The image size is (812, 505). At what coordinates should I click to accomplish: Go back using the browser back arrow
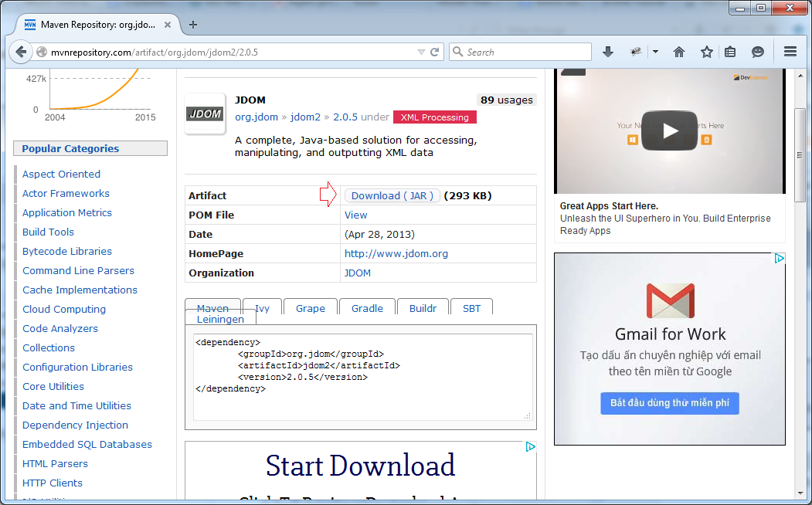21,52
